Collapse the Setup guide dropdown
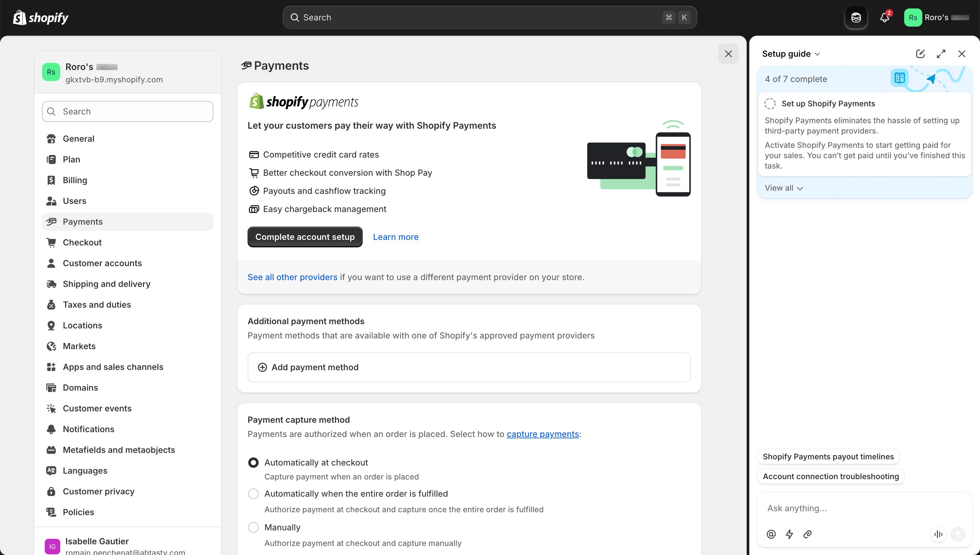Image resolution: width=980 pixels, height=555 pixels. (x=817, y=54)
